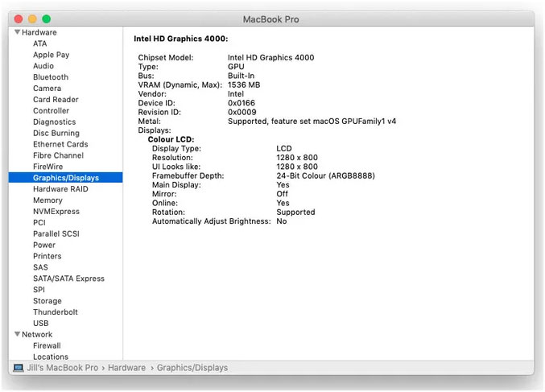Click Jill's MacBook Pro in path bar
Screen dimensions: 545x392
(63, 368)
